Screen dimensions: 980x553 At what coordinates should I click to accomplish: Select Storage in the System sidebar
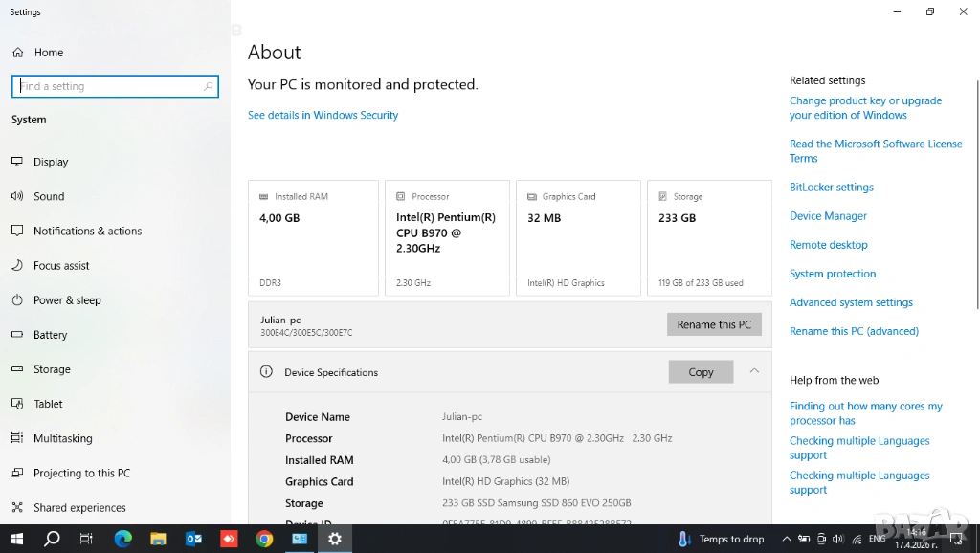(52, 369)
